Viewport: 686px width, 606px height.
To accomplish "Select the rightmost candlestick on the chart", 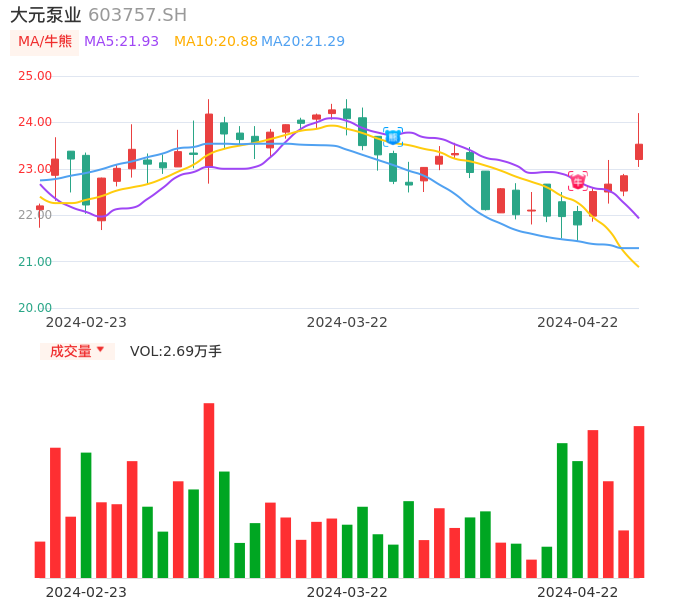I will click(x=639, y=151).
